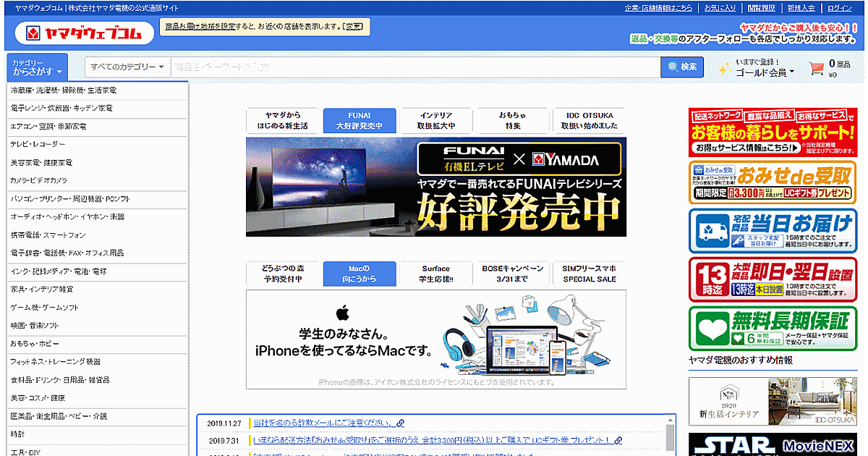This screenshot has height=456, width=868.
Task: Select the FUNAI 大好評発売中 tab
Action: pyautogui.click(x=359, y=121)
